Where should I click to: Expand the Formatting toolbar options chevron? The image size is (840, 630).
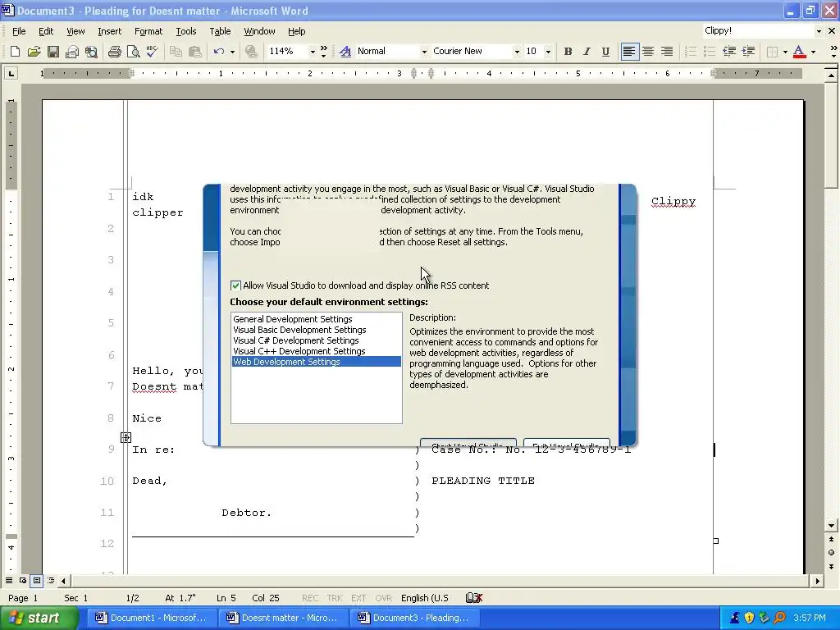click(x=833, y=52)
